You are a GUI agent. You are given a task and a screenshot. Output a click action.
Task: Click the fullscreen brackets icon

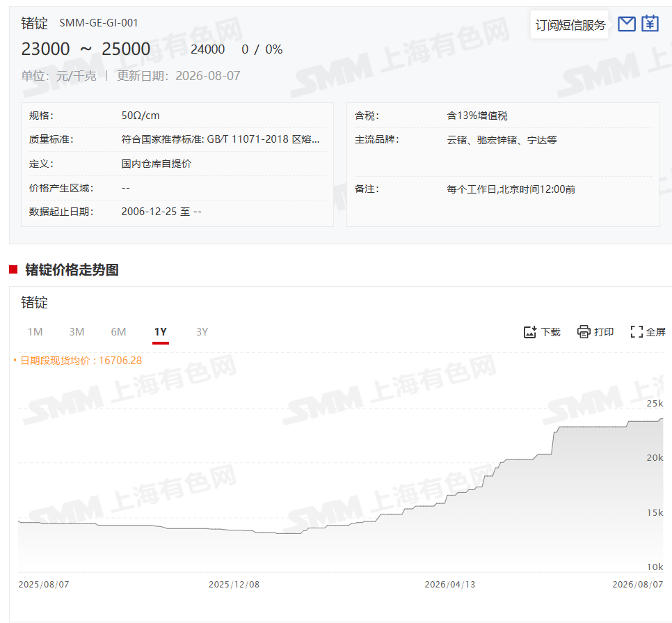(x=637, y=332)
